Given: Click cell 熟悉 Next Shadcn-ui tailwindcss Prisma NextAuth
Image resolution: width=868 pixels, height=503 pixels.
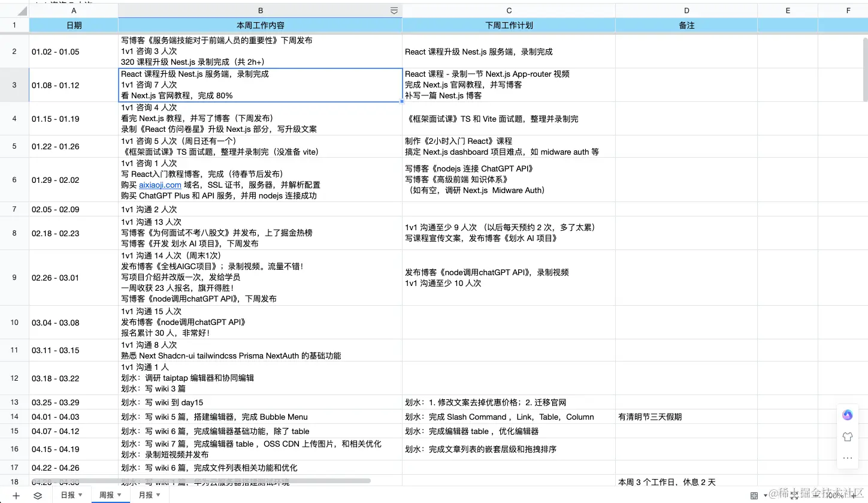Looking at the screenshot, I should point(261,350).
